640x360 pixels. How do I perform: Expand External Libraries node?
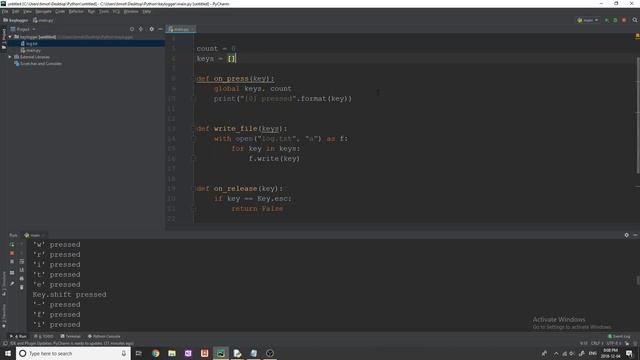point(10,57)
